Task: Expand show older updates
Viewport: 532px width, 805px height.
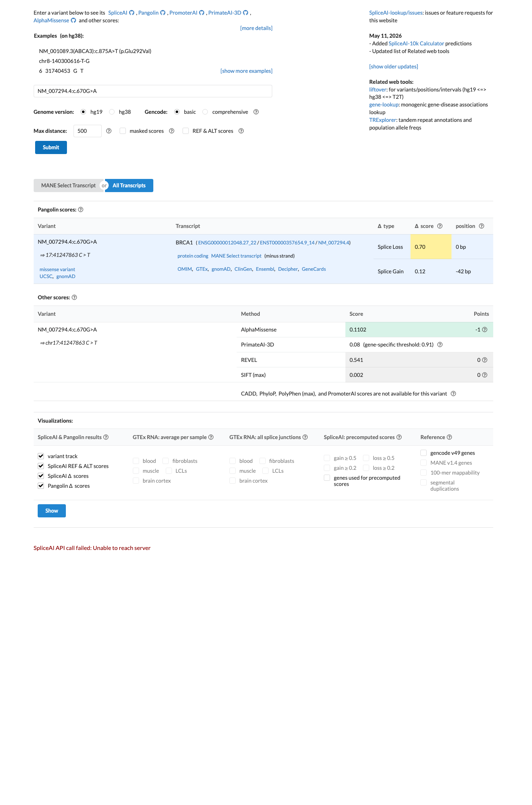Action: tap(393, 67)
